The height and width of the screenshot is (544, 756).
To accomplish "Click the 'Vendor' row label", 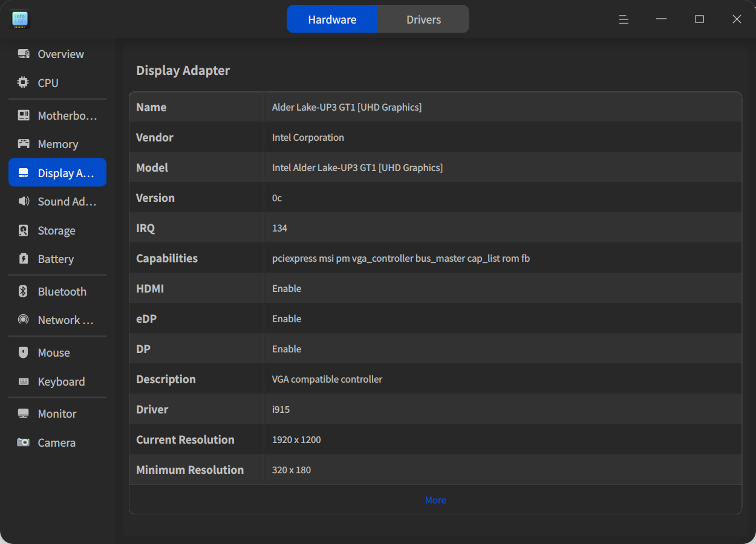I will pyautogui.click(x=155, y=137).
